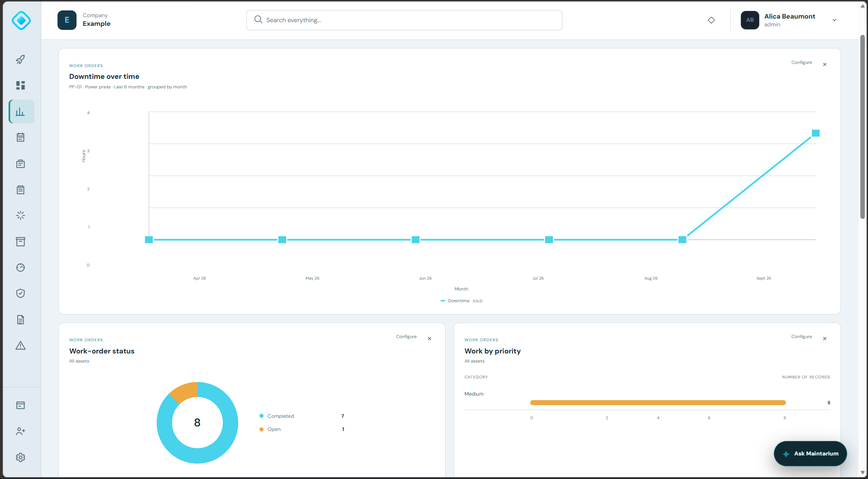
Task: Click the page vertical scrollbar
Action: click(x=863, y=127)
